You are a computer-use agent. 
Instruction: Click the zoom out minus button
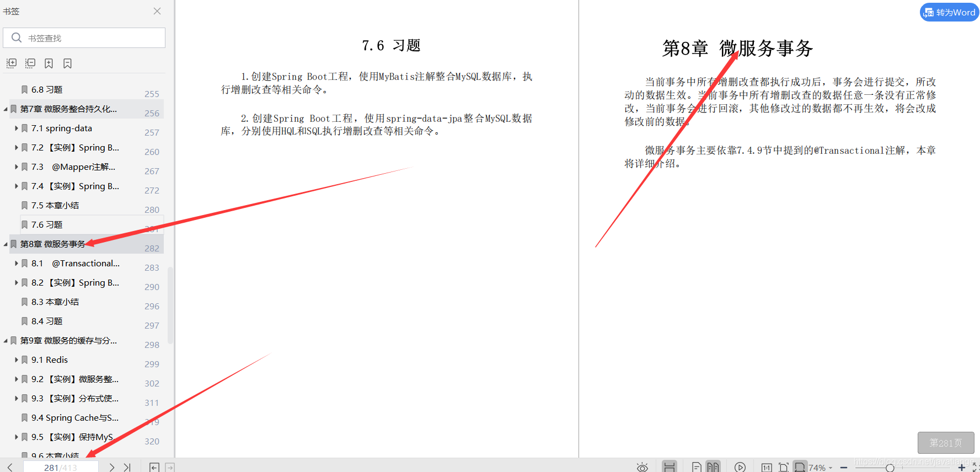[x=844, y=468]
